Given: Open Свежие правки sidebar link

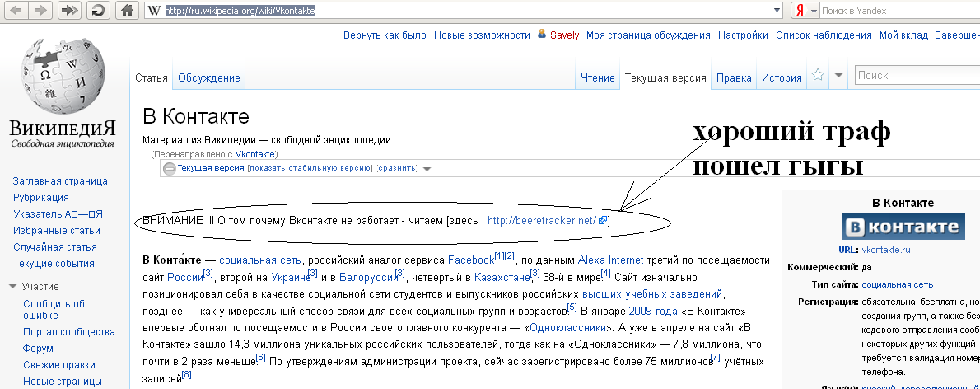Looking at the screenshot, I should click(x=59, y=364).
